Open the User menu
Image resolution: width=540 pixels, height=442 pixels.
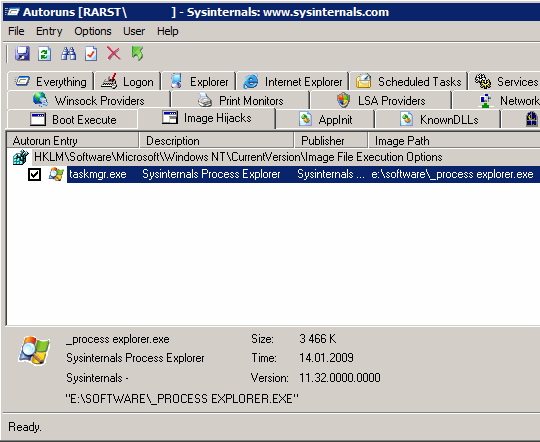pyautogui.click(x=134, y=31)
